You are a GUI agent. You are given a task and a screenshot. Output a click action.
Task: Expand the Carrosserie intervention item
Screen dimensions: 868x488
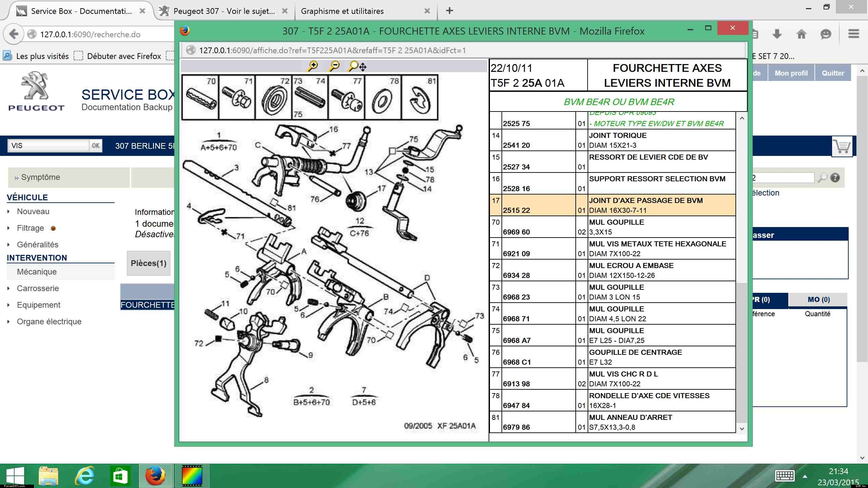click(38, 288)
